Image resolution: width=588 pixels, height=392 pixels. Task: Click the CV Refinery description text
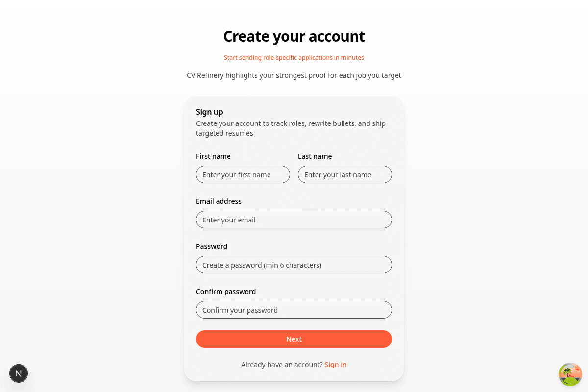(x=294, y=75)
